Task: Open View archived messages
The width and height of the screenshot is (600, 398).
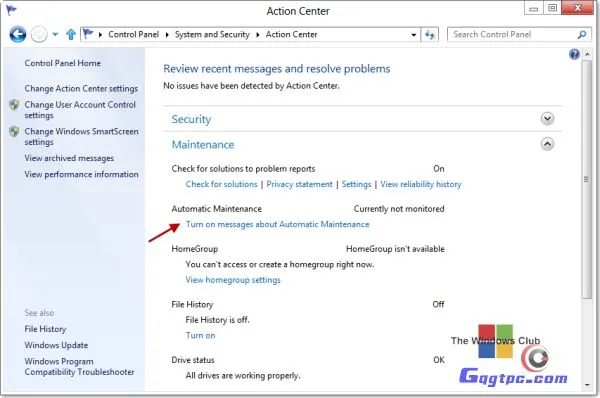Action: tap(69, 158)
